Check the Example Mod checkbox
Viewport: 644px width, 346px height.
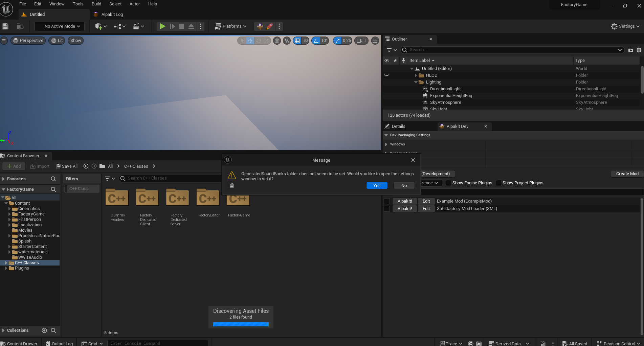(387, 201)
